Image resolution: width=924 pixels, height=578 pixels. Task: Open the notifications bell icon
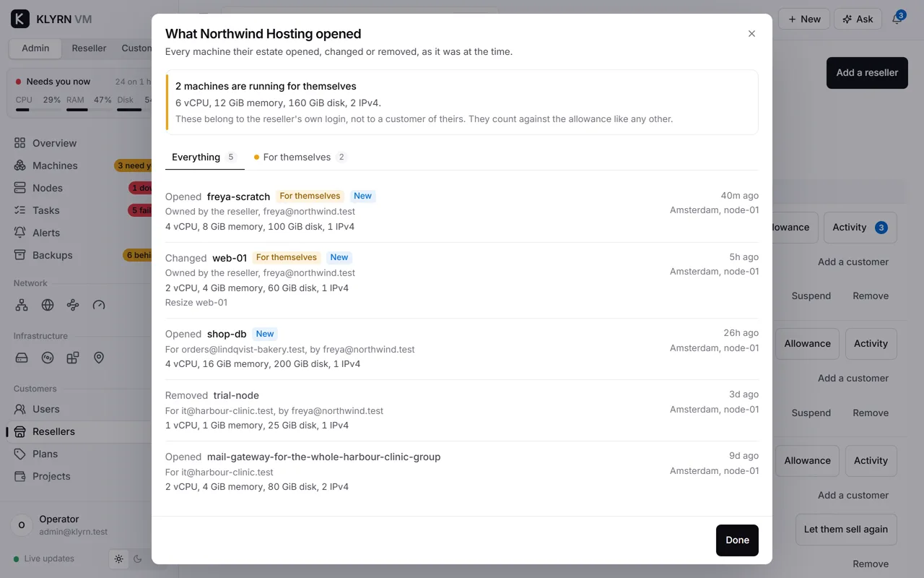[x=897, y=19]
